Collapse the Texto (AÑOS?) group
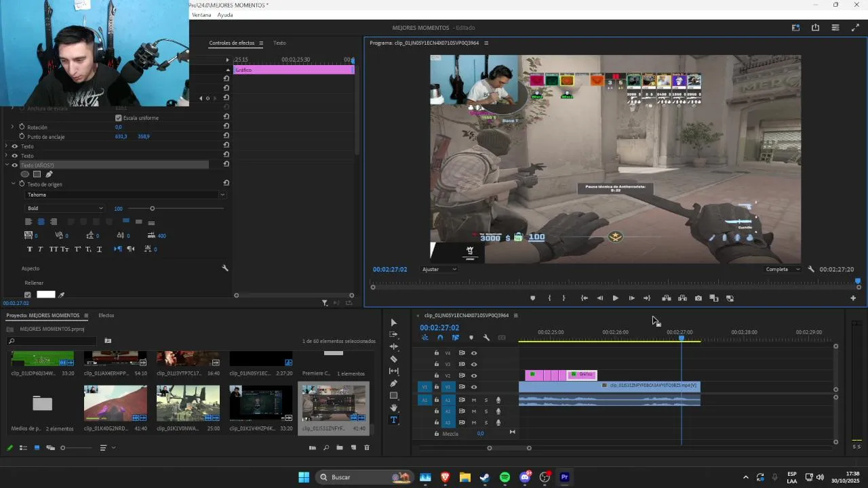 tap(7, 165)
